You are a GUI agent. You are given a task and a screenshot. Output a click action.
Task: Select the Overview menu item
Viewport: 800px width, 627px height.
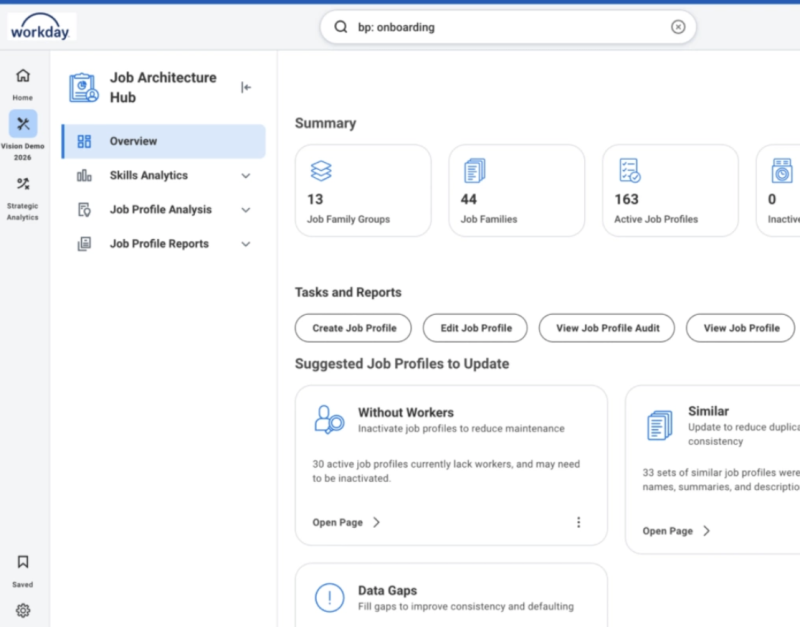tap(164, 141)
